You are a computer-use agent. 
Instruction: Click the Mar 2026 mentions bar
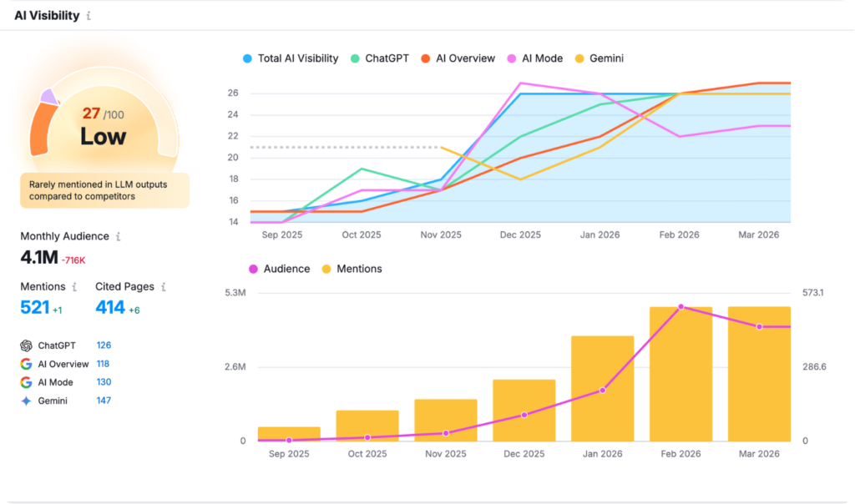(759, 374)
